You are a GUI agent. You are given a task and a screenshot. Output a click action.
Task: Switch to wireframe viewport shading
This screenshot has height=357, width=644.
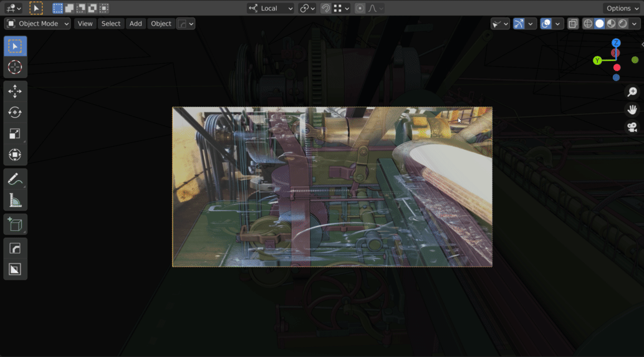(x=588, y=24)
